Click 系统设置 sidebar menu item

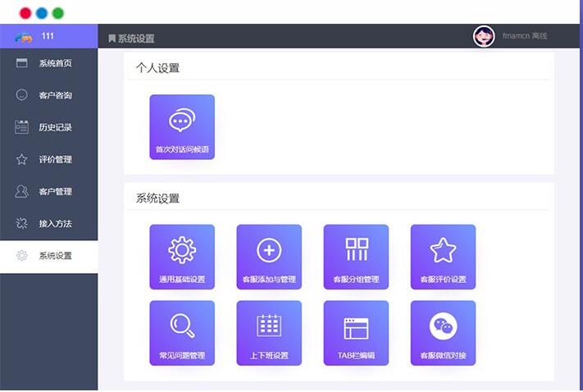click(49, 256)
